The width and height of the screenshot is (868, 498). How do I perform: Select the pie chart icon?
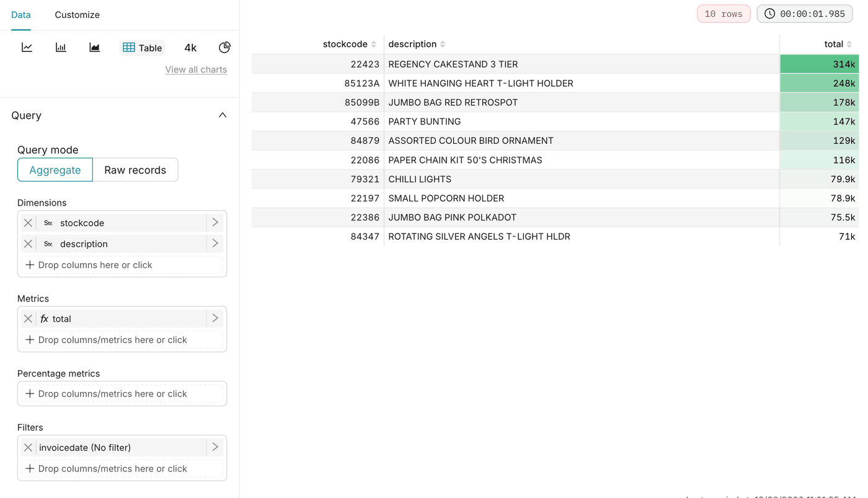(224, 48)
